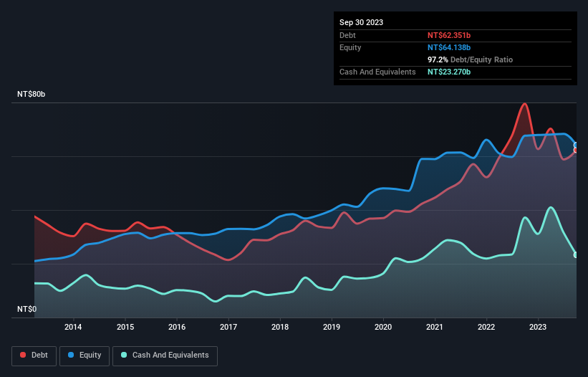Click the 2023 x-axis label
The height and width of the screenshot is (377, 588).
538,327
